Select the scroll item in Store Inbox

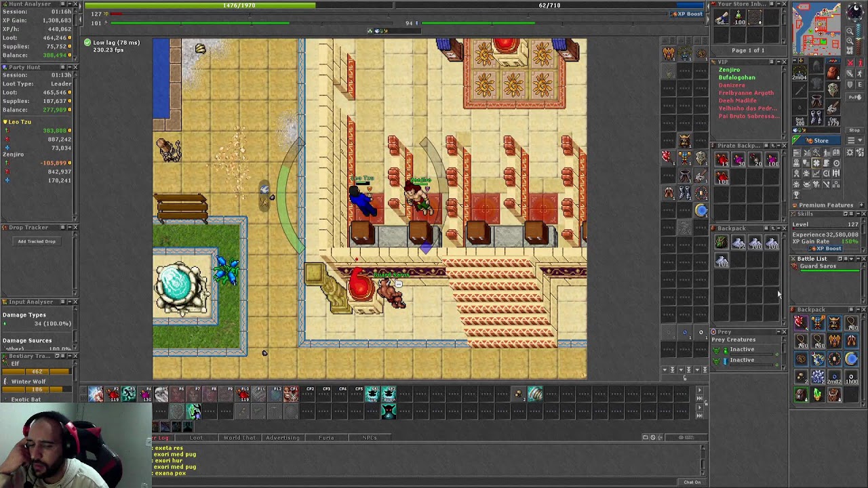pos(722,18)
